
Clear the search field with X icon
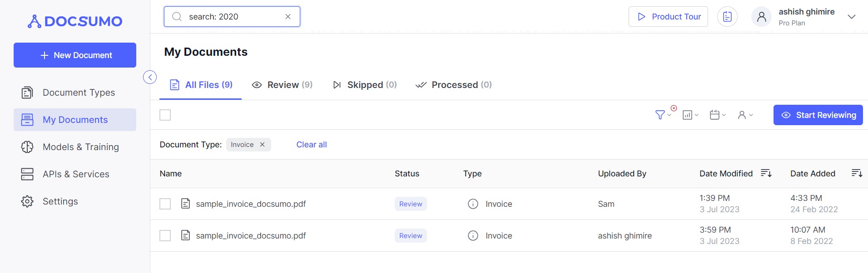coord(288,17)
